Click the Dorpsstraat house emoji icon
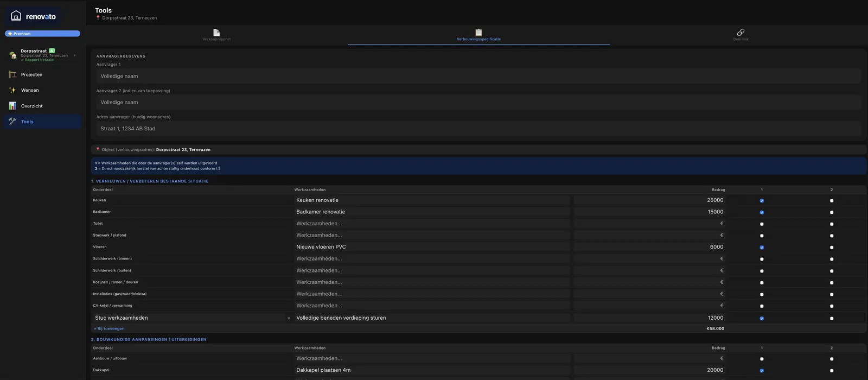Viewport: 868px width, 380px height. [x=13, y=55]
